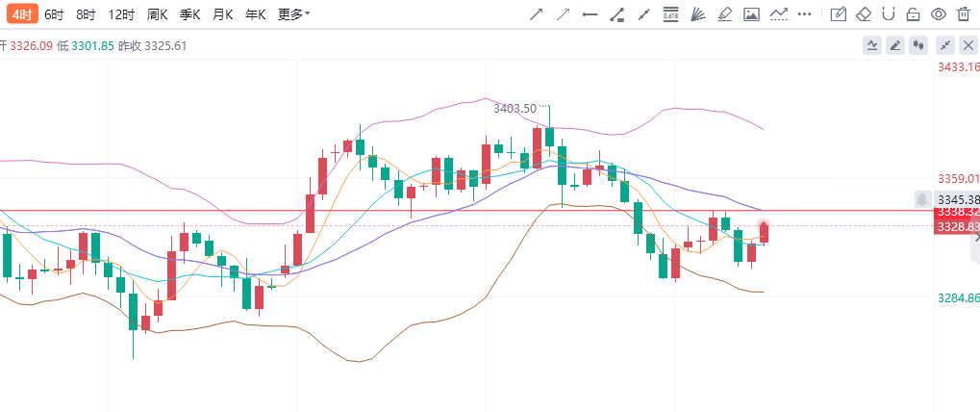
Task: Switch to the 周K timeframe tab
Action: coord(157,15)
